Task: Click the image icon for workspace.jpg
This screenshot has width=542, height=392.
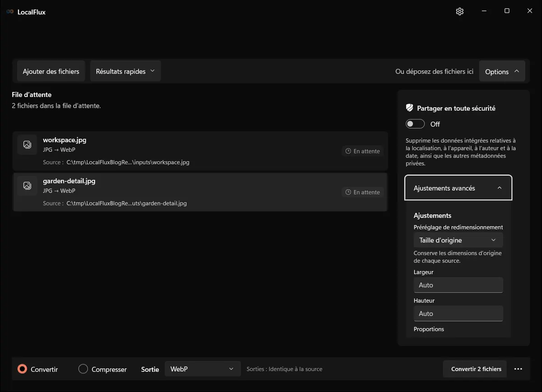Action: click(27, 144)
